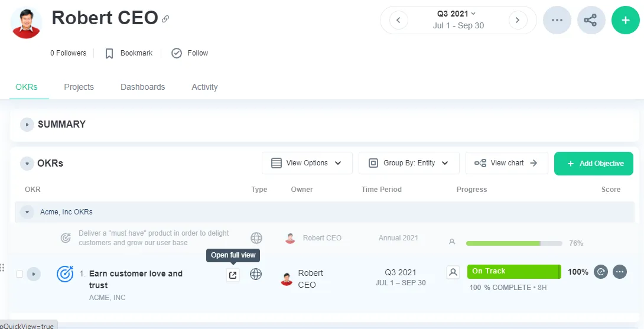The height and width of the screenshot is (329, 644).
Task: Open row three-dot menu for Earn customer love
Action: tap(620, 272)
